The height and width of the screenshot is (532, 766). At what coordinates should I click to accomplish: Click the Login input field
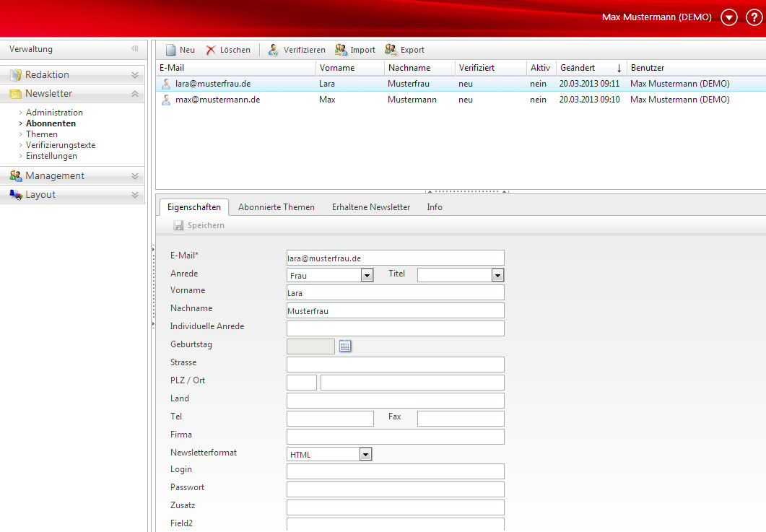coord(395,471)
